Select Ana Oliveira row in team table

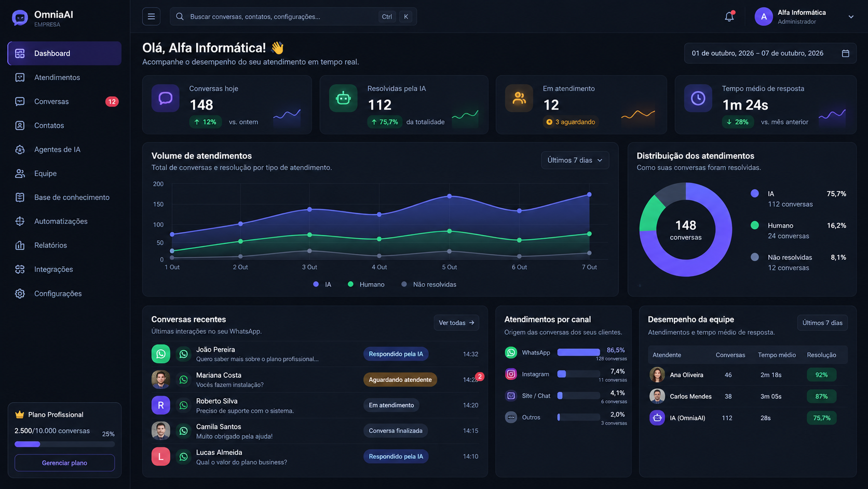pyautogui.click(x=748, y=375)
